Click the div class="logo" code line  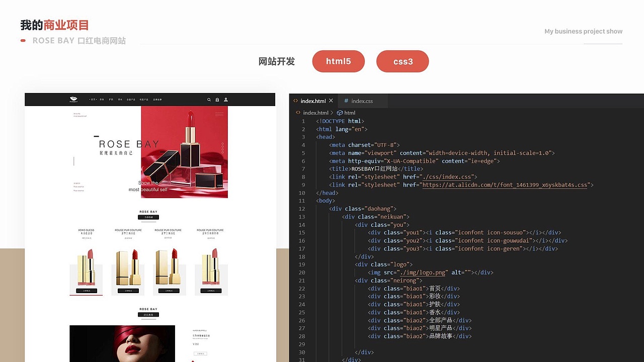click(x=384, y=264)
